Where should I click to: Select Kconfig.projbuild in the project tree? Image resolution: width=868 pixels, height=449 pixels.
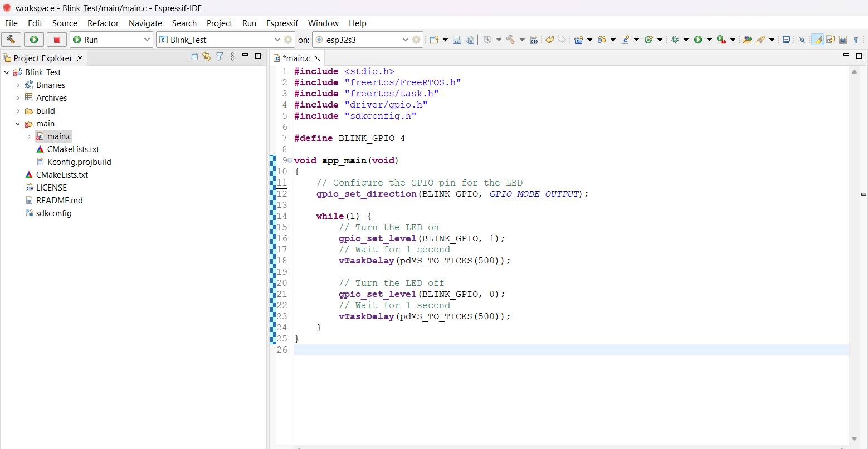pyautogui.click(x=79, y=162)
